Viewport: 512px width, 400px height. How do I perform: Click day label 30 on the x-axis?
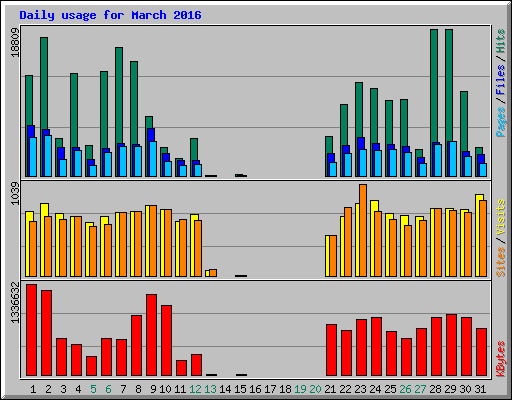point(465,389)
